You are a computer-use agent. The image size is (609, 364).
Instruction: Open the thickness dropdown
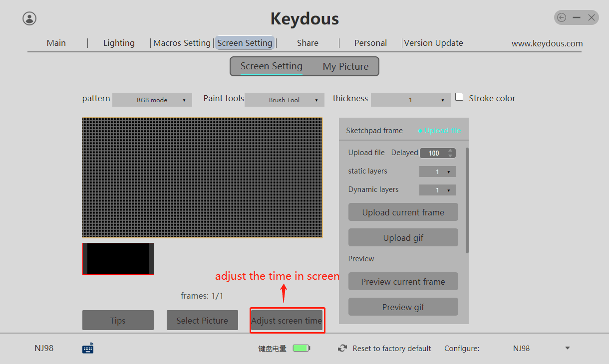pos(410,100)
